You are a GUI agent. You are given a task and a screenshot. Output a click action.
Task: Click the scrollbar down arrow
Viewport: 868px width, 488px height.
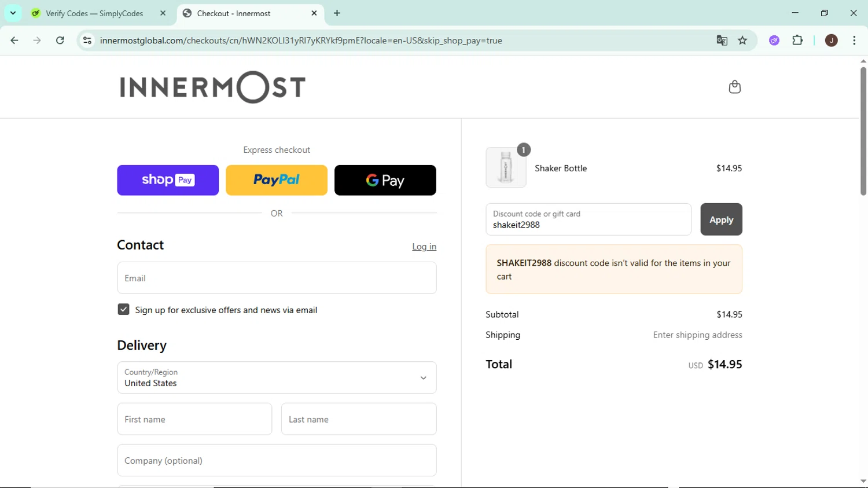pos(863,482)
